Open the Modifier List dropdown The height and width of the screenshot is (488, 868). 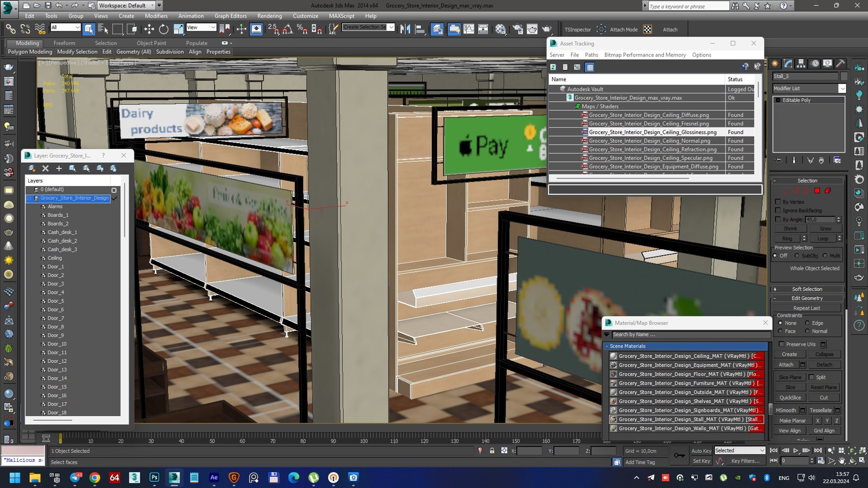coord(842,89)
